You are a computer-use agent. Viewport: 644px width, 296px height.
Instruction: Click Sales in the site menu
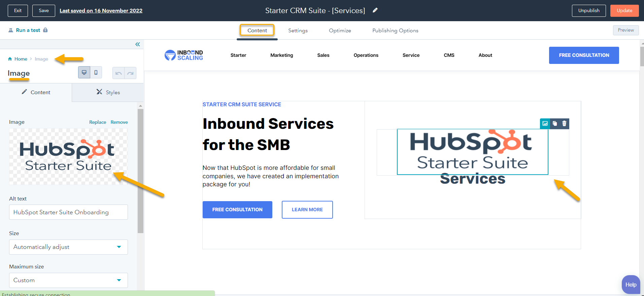323,55
